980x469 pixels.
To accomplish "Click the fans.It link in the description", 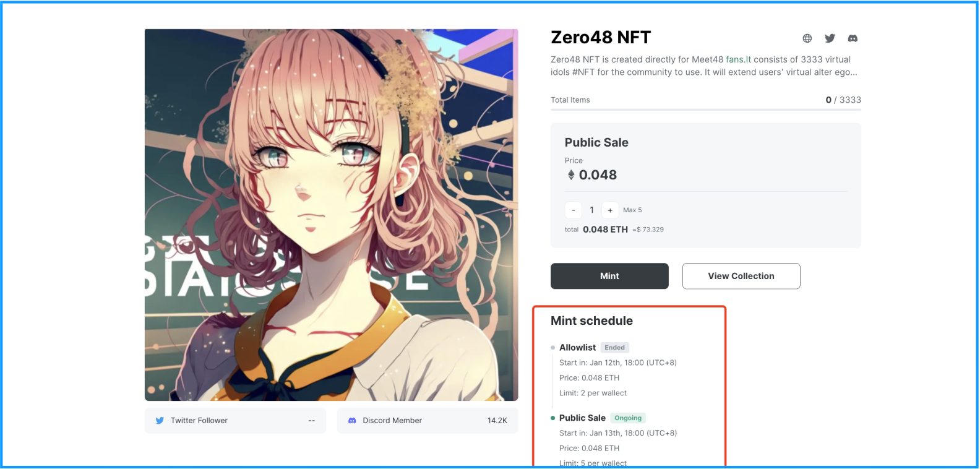I will [x=738, y=59].
